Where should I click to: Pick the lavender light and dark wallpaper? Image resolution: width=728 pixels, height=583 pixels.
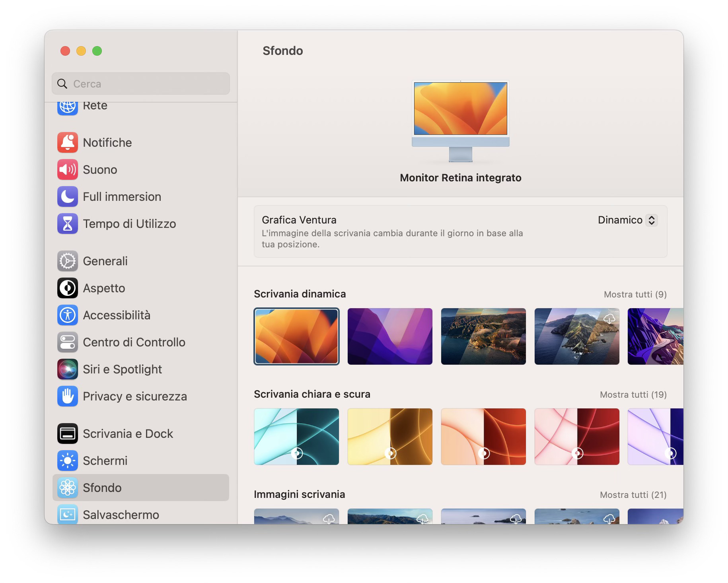[656, 437]
